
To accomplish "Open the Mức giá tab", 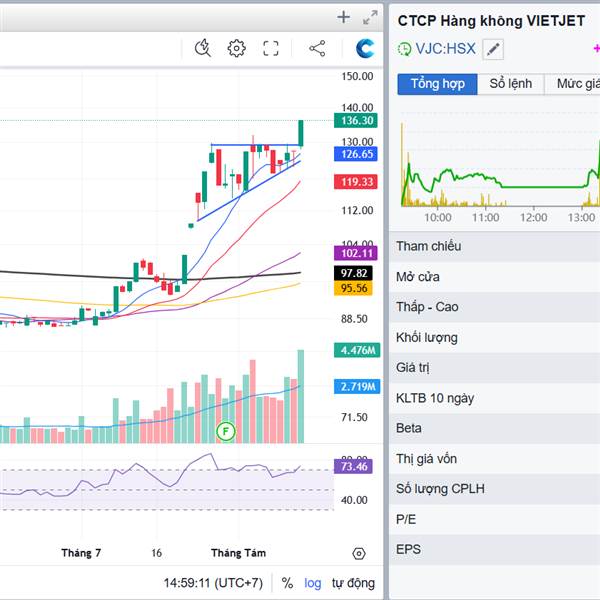I will [573, 84].
